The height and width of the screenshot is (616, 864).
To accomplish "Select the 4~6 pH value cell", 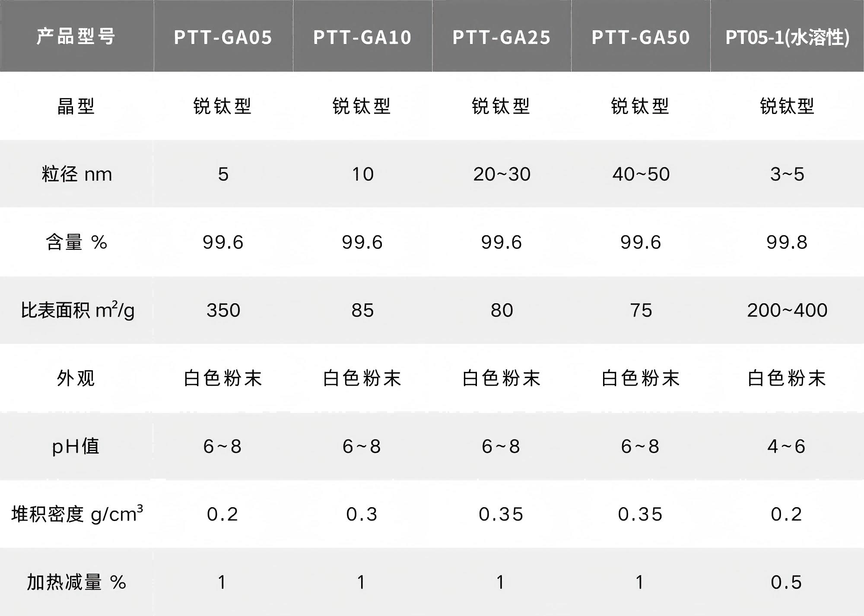I will tap(786, 446).
